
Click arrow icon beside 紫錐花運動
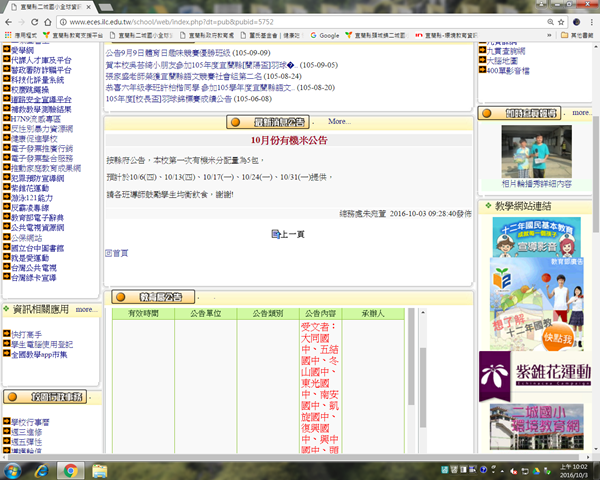[x=7, y=188]
